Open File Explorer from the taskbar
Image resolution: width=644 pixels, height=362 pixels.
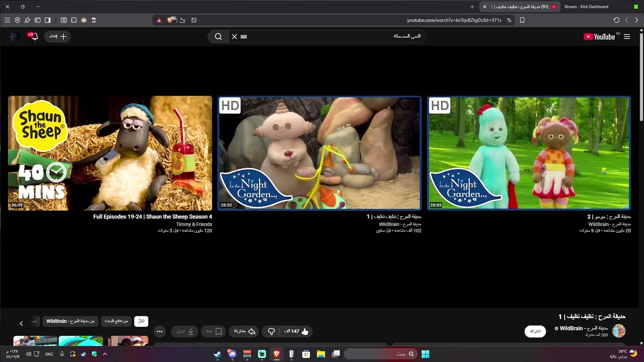(320, 354)
